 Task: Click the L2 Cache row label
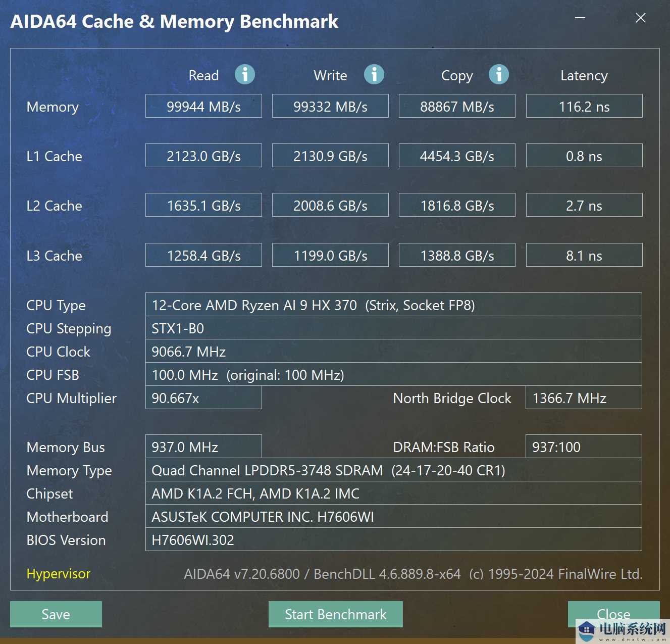pos(54,206)
